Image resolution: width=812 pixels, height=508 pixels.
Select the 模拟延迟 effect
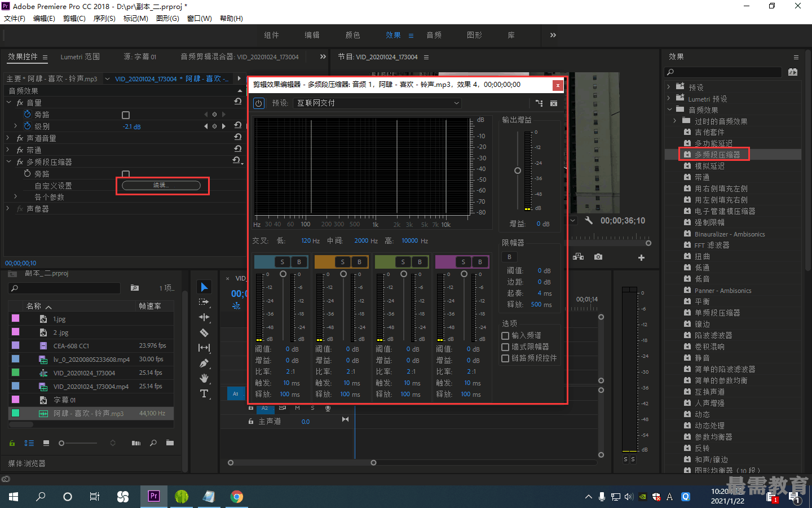709,166
